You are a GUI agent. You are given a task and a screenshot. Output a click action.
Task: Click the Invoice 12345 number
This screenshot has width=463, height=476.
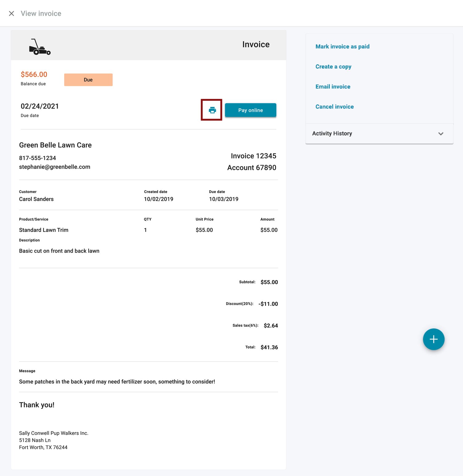[x=253, y=156]
